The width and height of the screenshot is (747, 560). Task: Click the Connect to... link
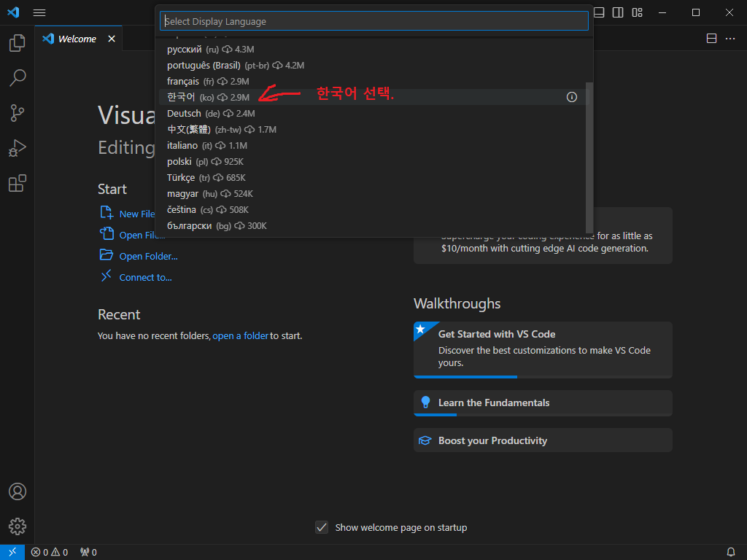tap(145, 277)
